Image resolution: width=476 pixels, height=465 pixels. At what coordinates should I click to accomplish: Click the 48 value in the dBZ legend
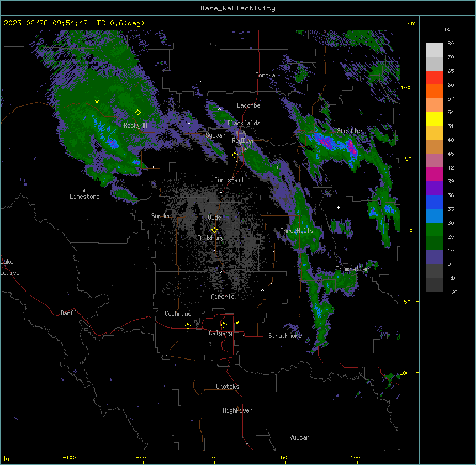click(x=451, y=140)
